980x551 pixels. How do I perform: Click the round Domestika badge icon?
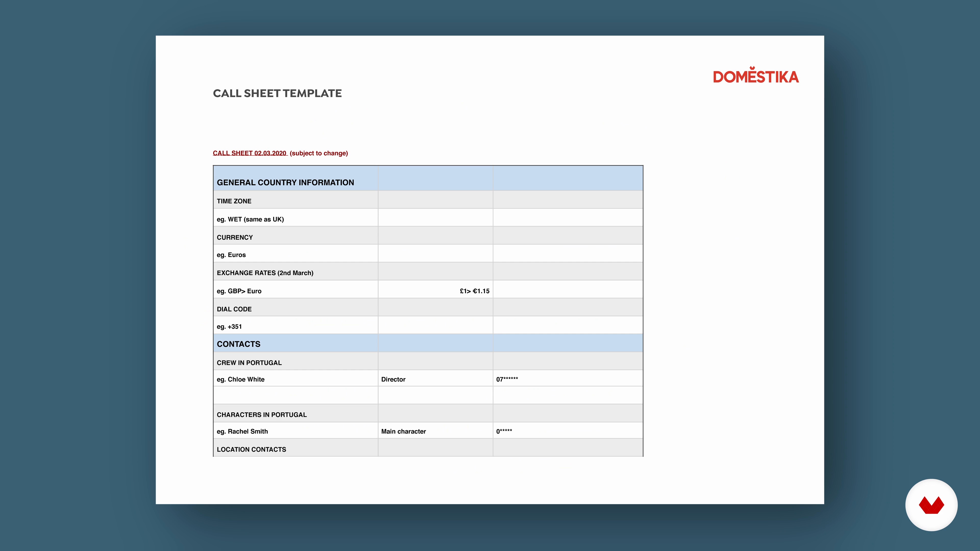tap(931, 505)
